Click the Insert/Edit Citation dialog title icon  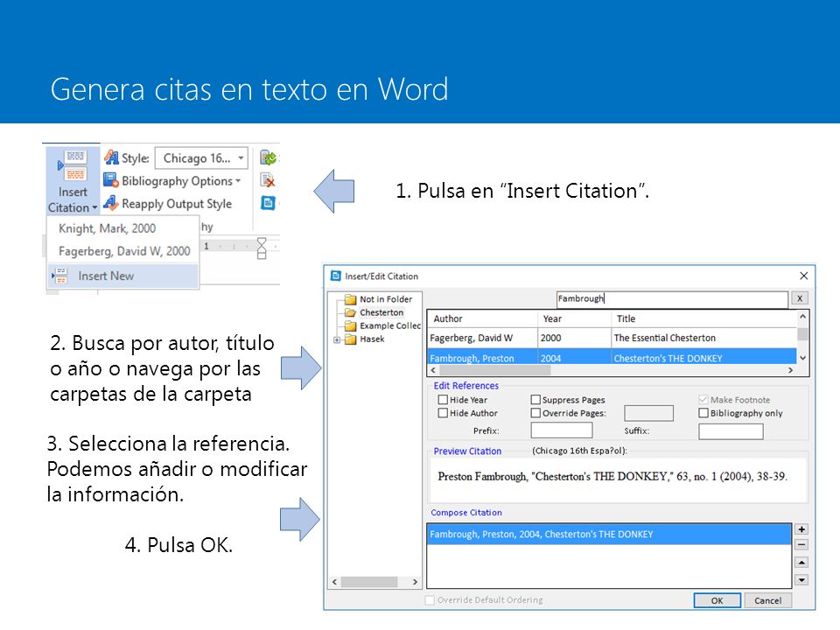336,276
